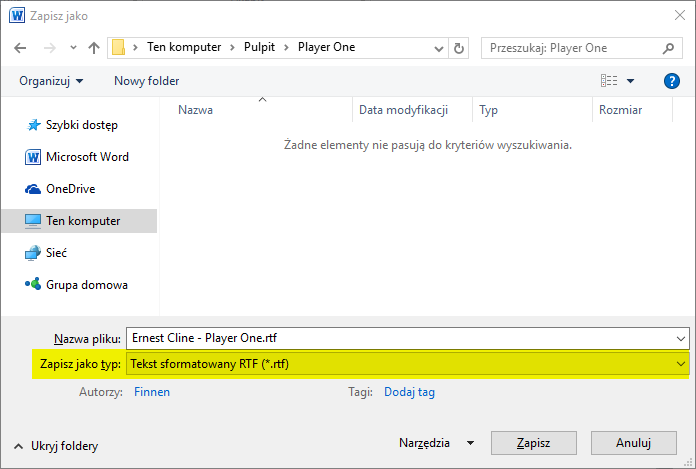Viewport: 696px width, 469px height.
Task: Open recent locations chevron beside the forward arrow
Action: [73, 48]
